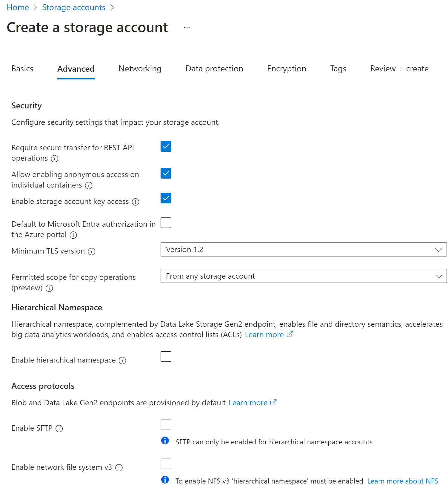Uncheck Require secure transfer for REST API

166,146
